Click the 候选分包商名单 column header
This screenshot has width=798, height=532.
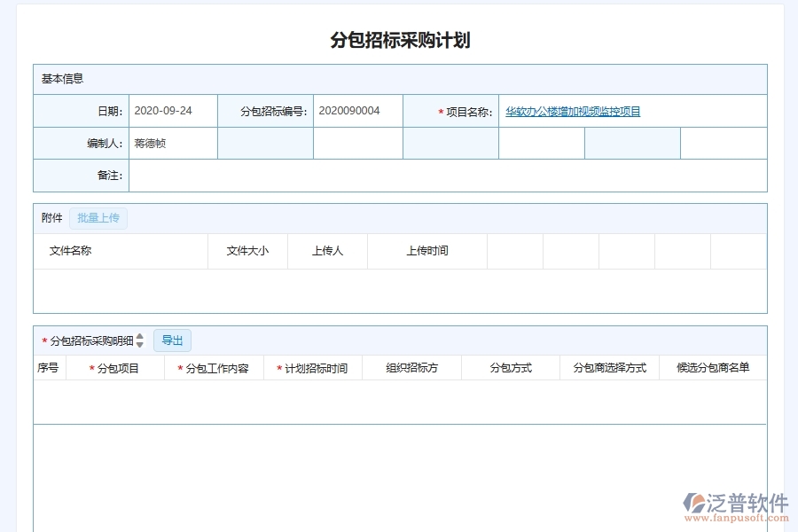(x=712, y=367)
